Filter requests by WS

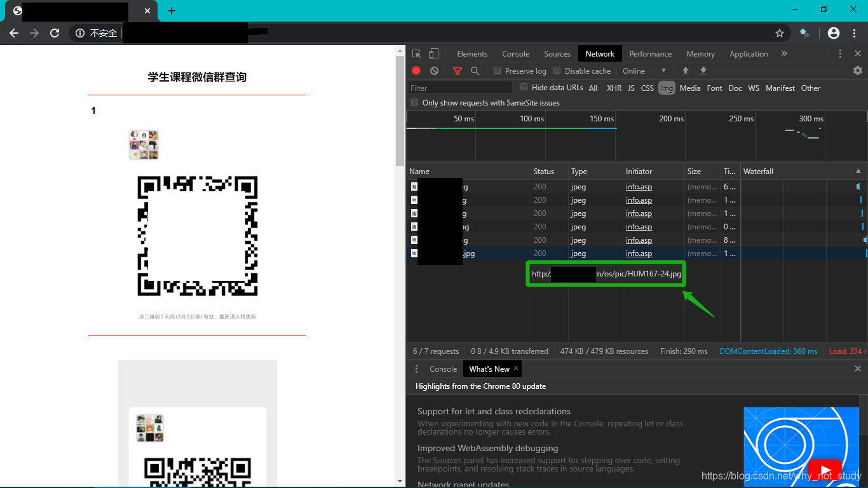point(754,88)
